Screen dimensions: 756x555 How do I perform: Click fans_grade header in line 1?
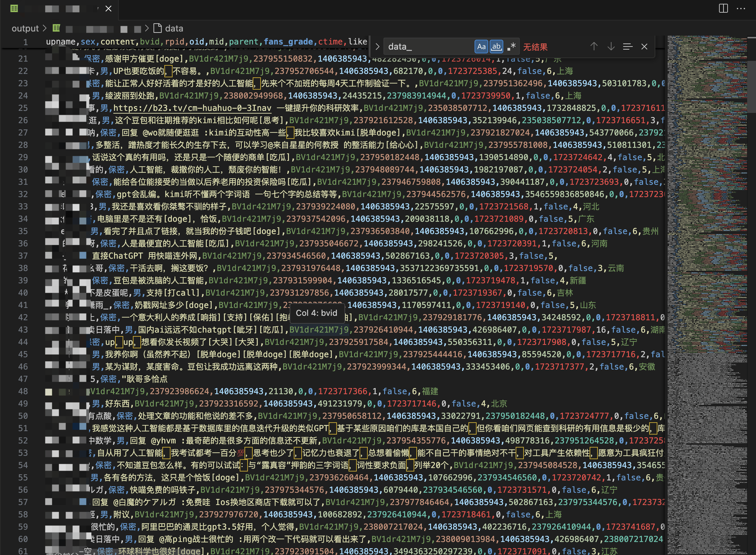click(x=288, y=42)
